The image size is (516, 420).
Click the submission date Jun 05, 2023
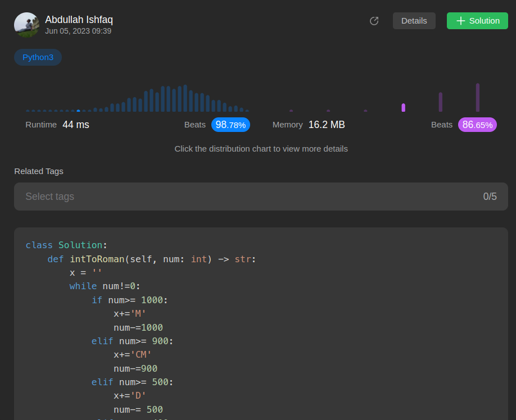click(x=78, y=31)
